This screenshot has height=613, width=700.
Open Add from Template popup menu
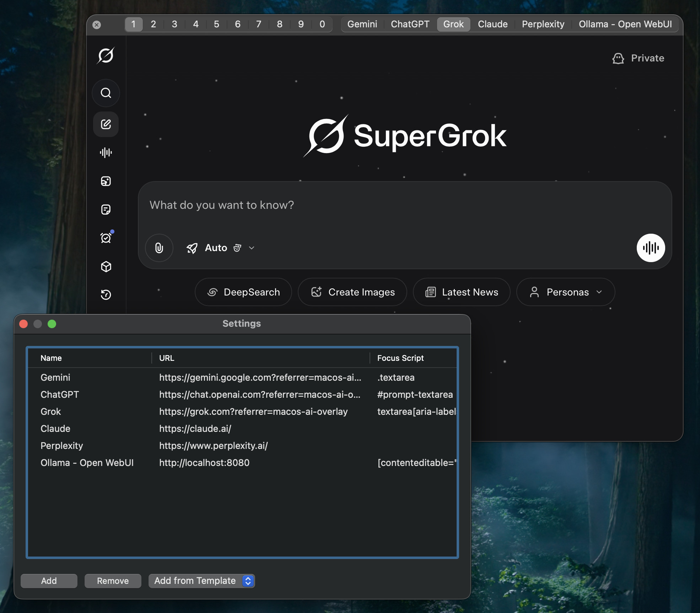[201, 581]
